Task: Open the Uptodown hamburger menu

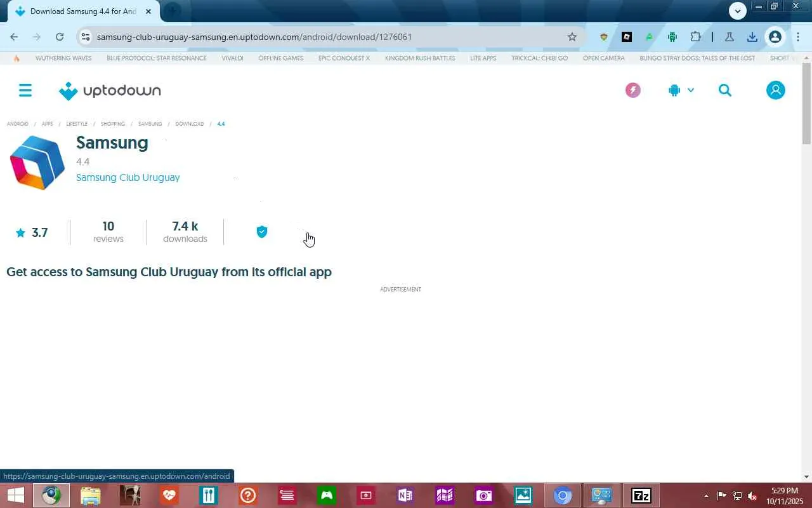Action: coord(25,90)
